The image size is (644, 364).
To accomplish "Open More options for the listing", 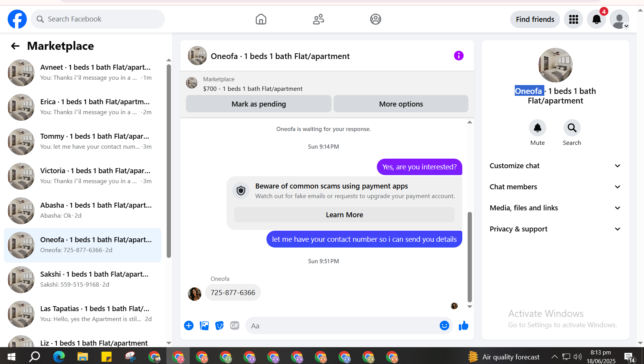I will (401, 104).
